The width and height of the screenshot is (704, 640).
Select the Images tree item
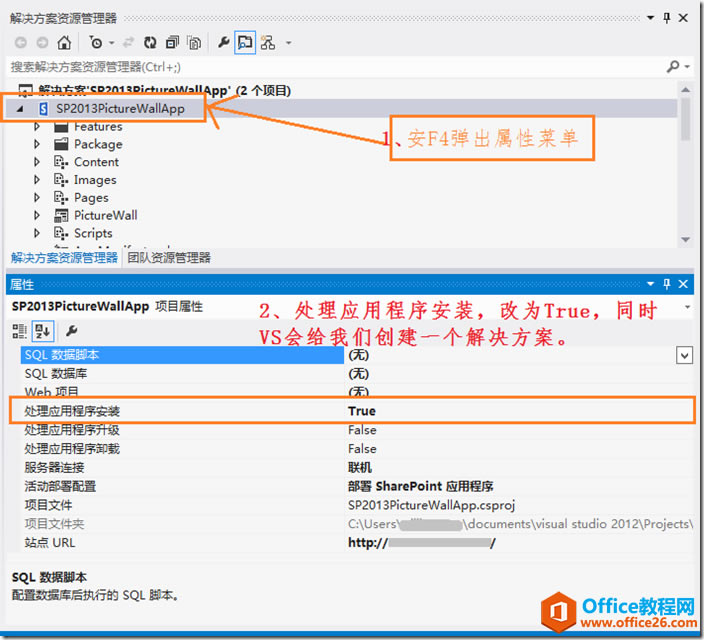pos(95,180)
